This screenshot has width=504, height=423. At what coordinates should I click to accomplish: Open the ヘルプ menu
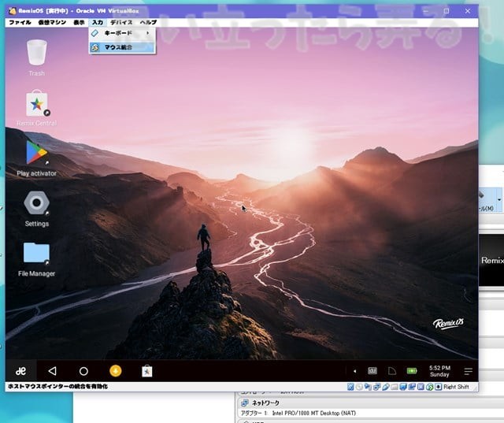pos(148,22)
